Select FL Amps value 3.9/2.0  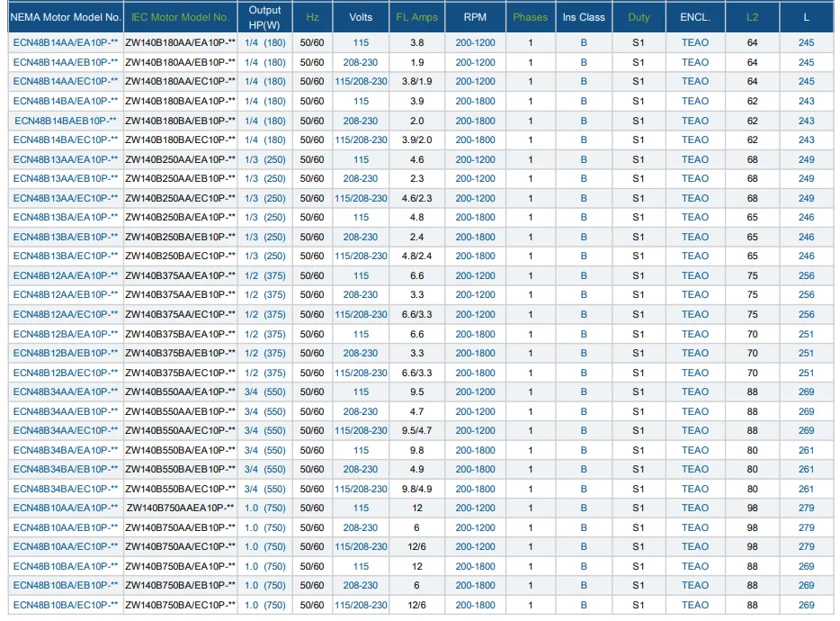point(416,140)
